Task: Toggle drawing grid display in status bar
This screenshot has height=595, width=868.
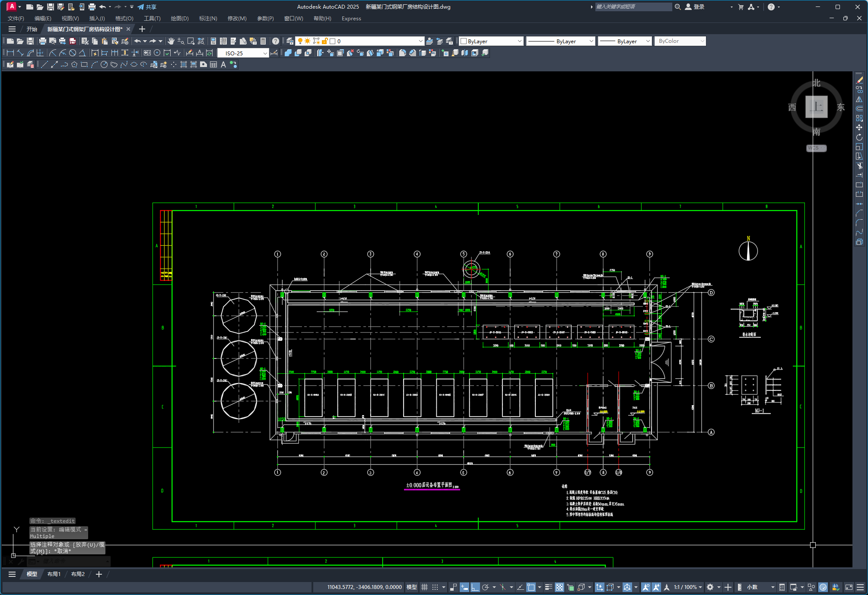Action: pyautogui.click(x=425, y=587)
